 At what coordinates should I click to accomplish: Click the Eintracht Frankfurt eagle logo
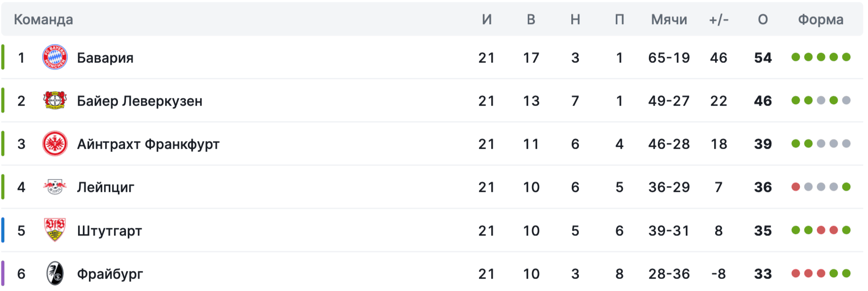click(x=55, y=144)
